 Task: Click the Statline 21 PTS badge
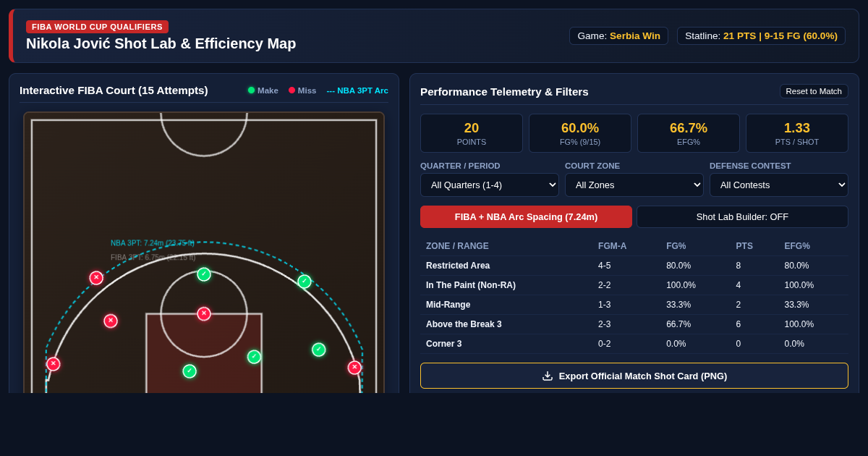761,35
